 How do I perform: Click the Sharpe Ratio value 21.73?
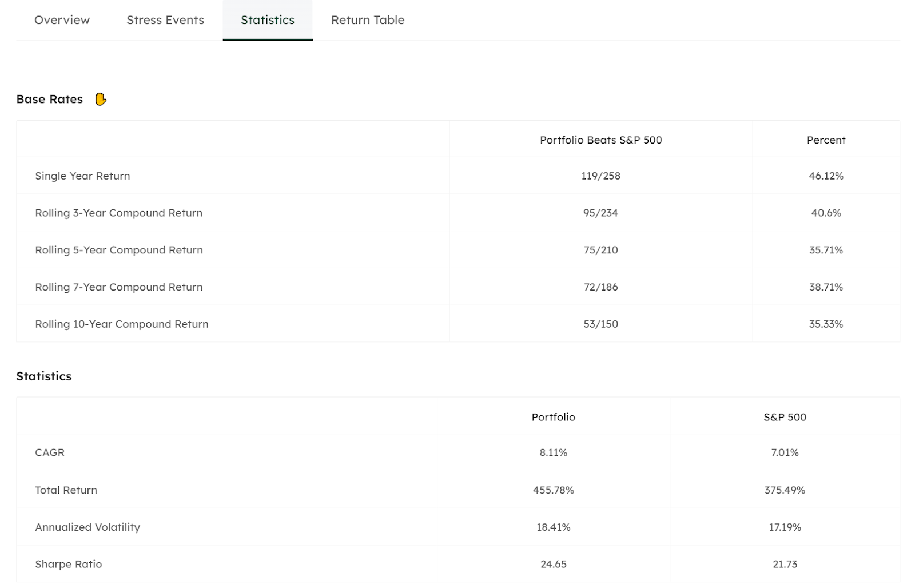pyautogui.click(x=785, y=565)
